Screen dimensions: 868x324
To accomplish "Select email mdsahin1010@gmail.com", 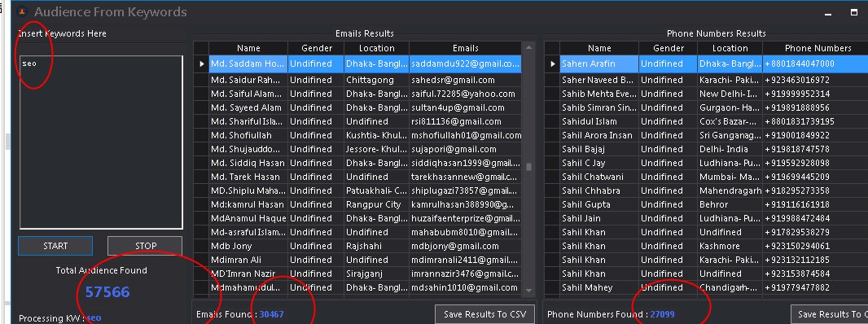I will [x=465, y=287].
